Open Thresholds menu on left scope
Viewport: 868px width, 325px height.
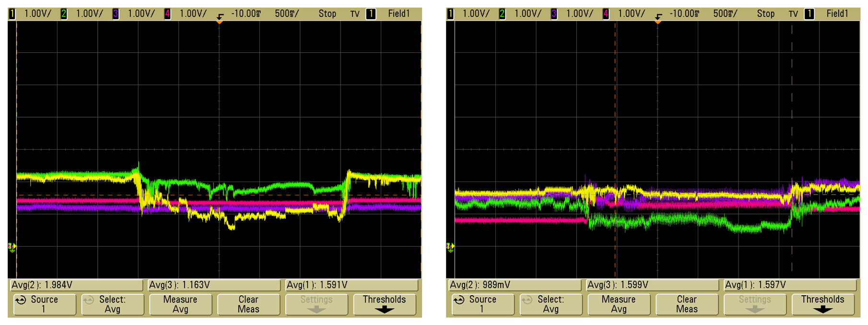click(385, 304)
